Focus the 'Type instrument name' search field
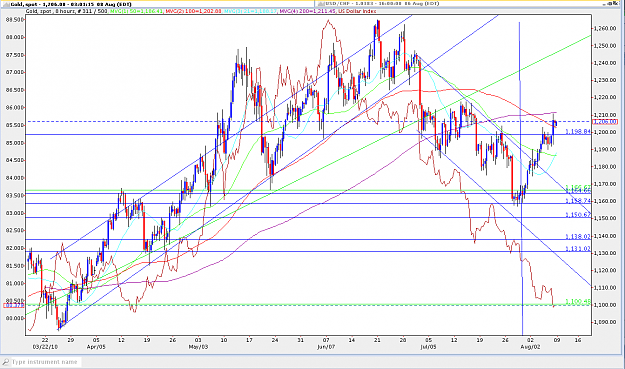 (x=46, y=362)
